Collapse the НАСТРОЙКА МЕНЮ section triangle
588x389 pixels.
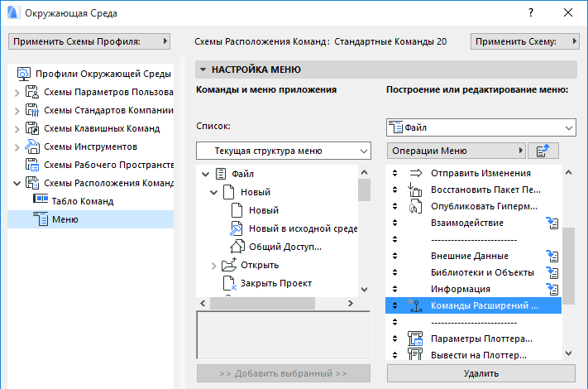coord(202,70)
